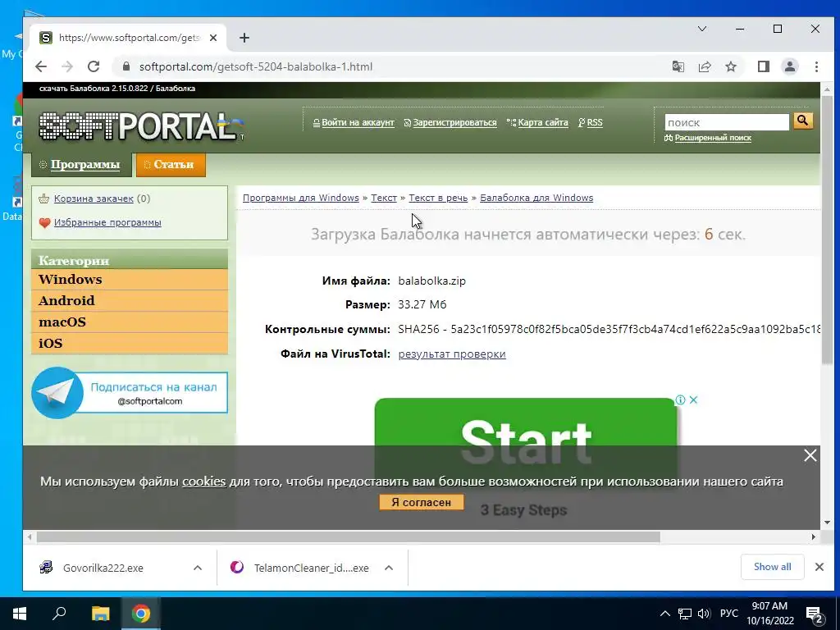Click Show all downloads button
Screen dimensions: 840x630
pyautogui.click(x=772, y=567)
